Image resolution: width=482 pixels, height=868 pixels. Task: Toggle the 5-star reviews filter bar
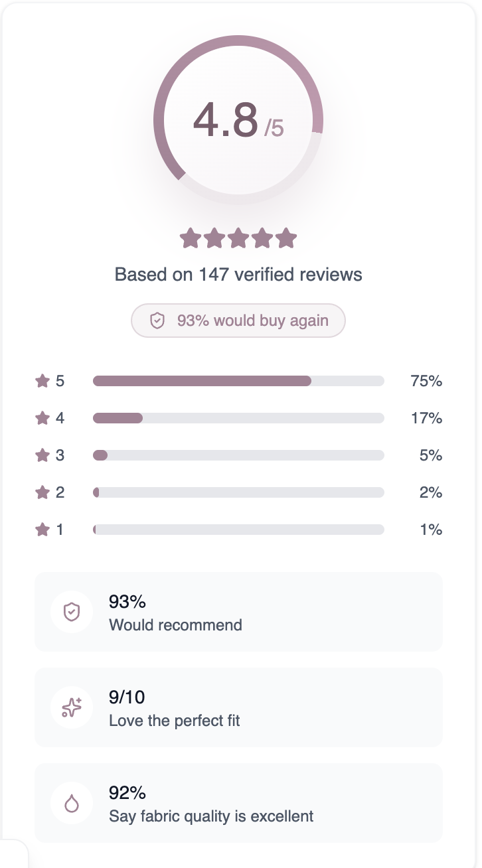tap(238, 381)
